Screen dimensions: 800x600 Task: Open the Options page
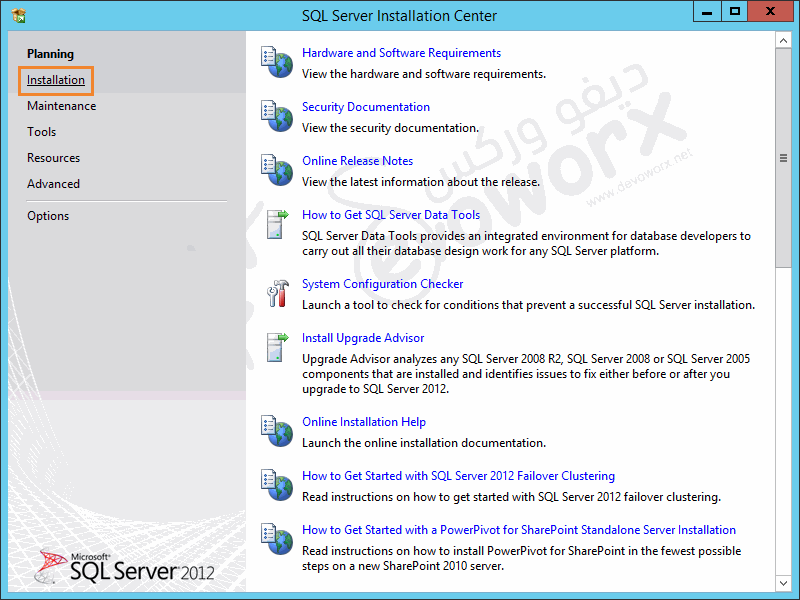[x=47, y=216]
